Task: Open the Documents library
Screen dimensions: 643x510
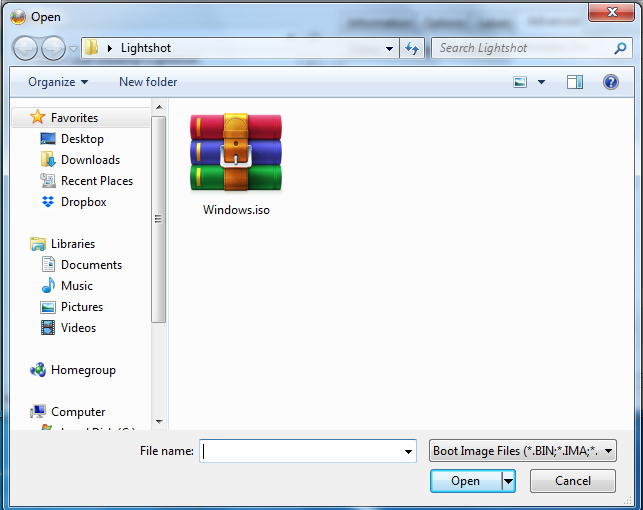Action: (x=91, y=265)
